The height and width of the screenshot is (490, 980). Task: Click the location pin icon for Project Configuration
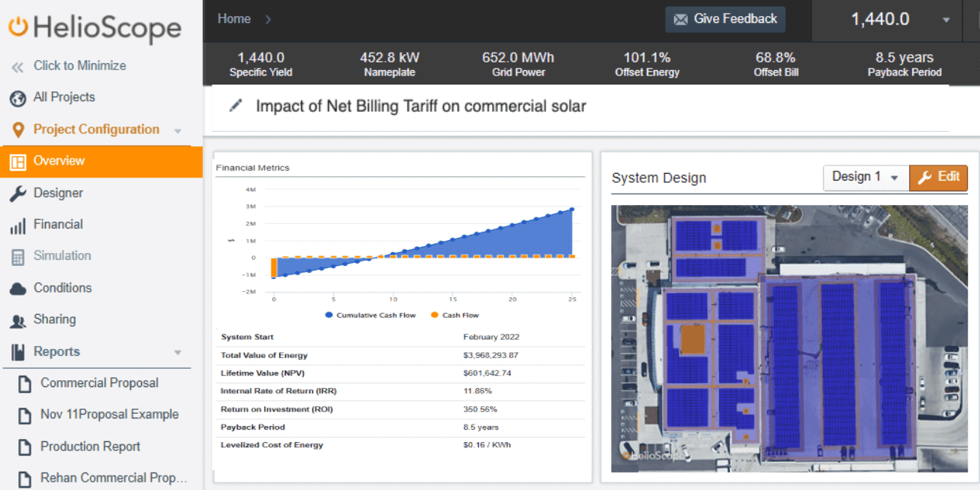(18, 130)
